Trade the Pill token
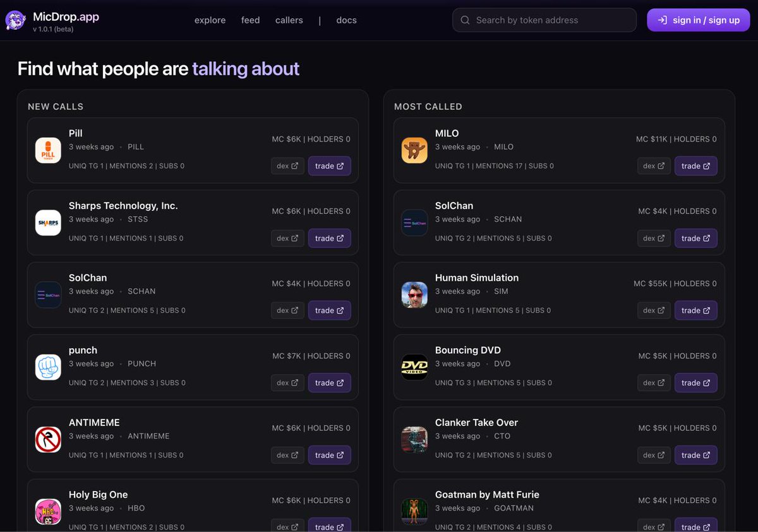The height and width of the screenshot is (532, 758). (330, 166)
